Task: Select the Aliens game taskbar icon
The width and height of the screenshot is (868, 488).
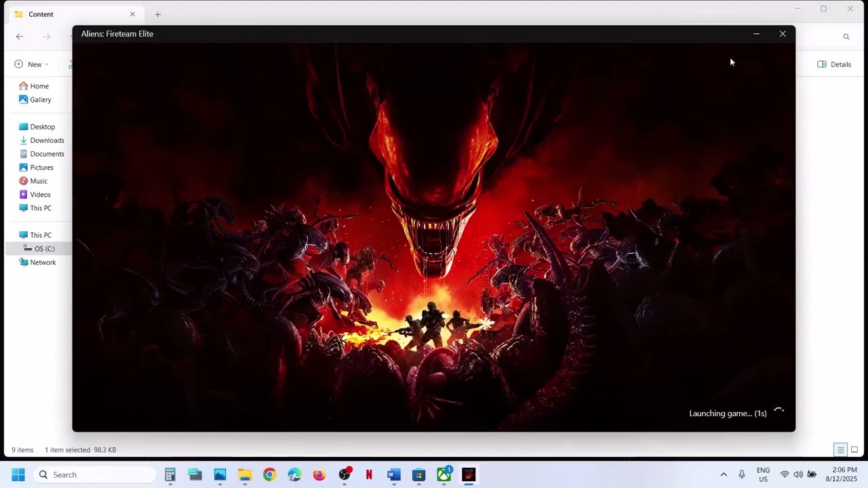Action: pyautogui.click(x=469, y=474)
